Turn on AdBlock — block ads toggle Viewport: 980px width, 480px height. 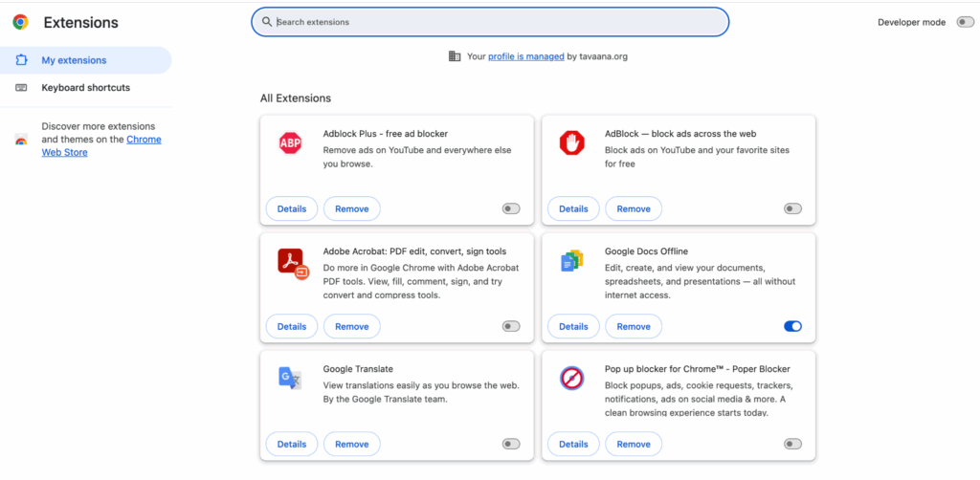click(x=792, y=209)
